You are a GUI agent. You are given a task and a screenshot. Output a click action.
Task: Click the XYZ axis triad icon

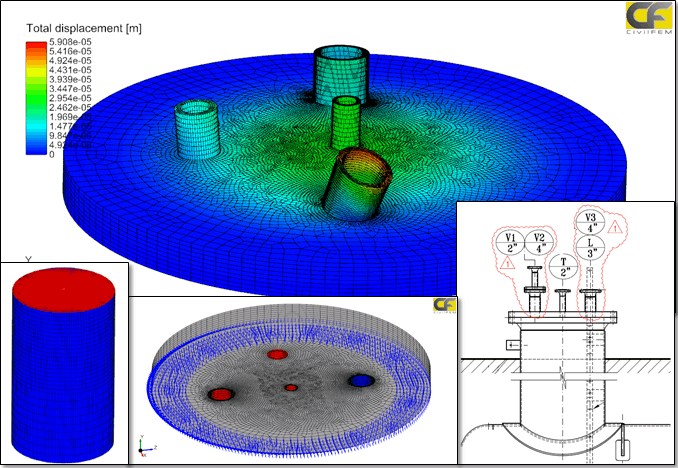143,446
